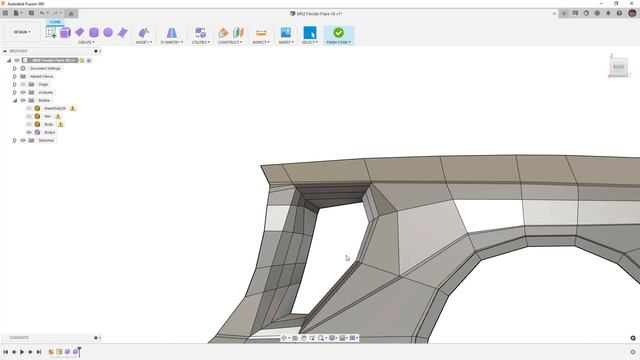
Task: Jump to timeline beginning
Action: [5, 352]
